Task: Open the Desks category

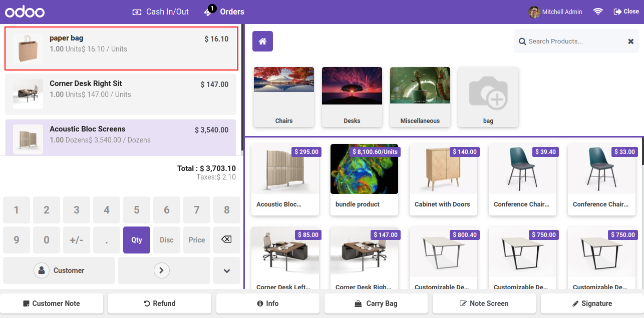Action: coord(352,97)
